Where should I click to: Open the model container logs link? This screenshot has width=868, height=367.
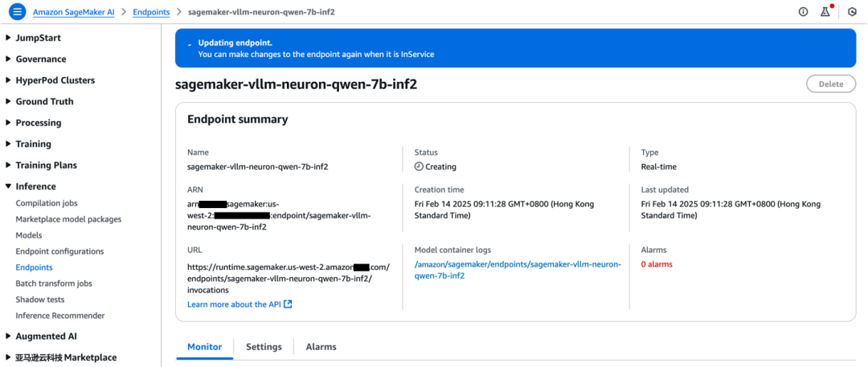click(518, 270)
